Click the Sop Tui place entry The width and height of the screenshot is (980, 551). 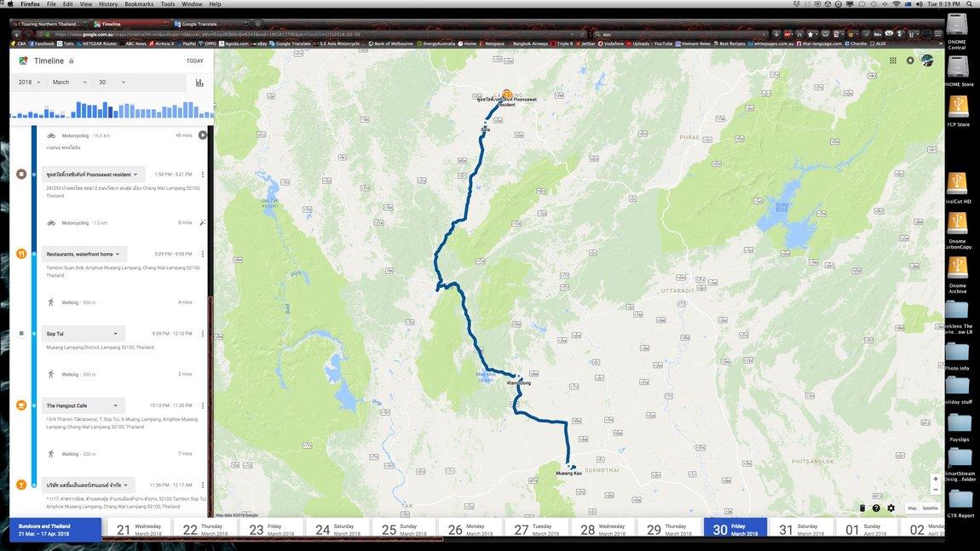pos(83,334)
